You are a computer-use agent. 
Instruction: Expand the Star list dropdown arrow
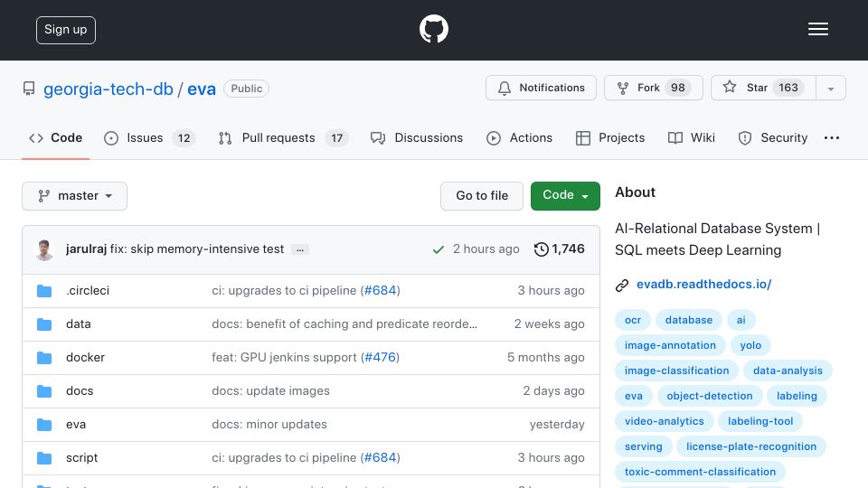pyautogui.click(x=831, y=88)
